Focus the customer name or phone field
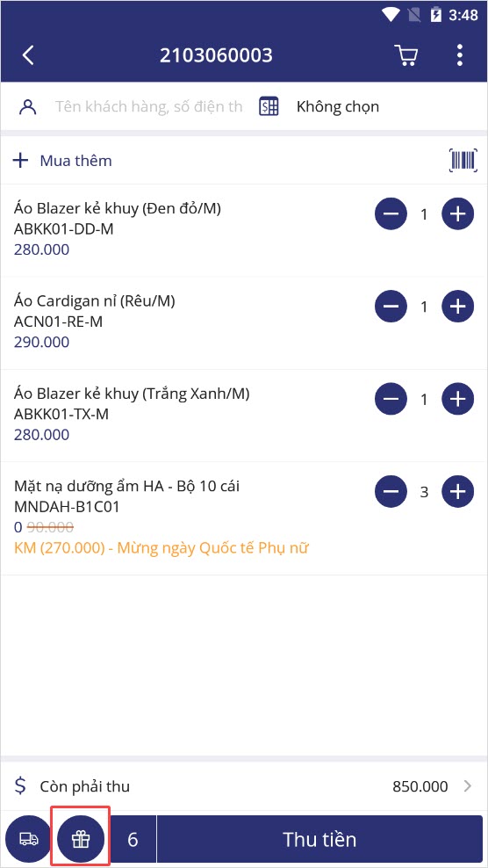 pos(148,107)
